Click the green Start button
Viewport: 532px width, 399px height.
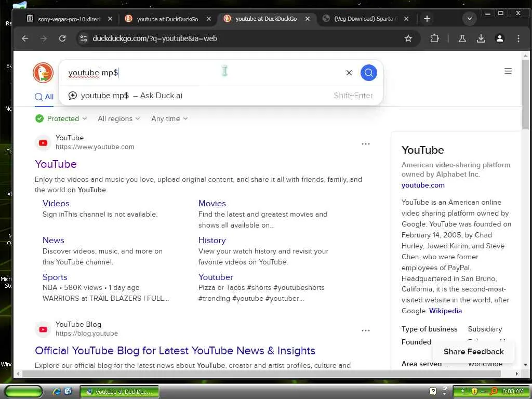tap(23, 392)
